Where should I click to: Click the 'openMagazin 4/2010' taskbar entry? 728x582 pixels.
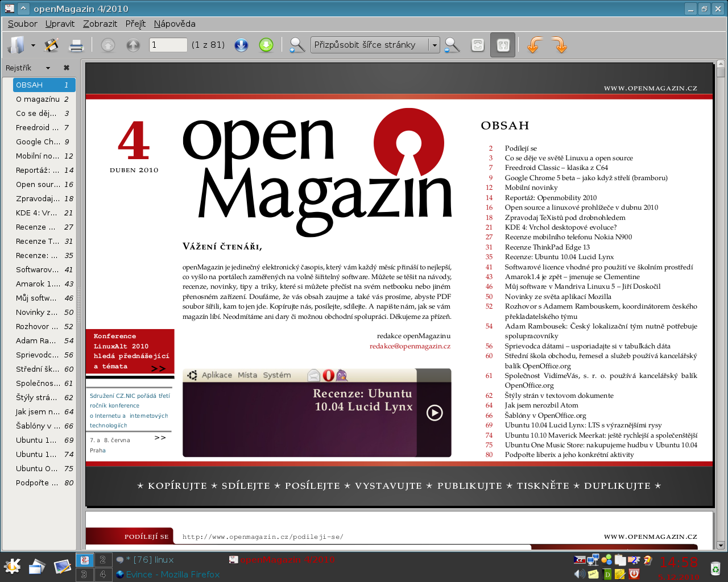coord(283,560)
